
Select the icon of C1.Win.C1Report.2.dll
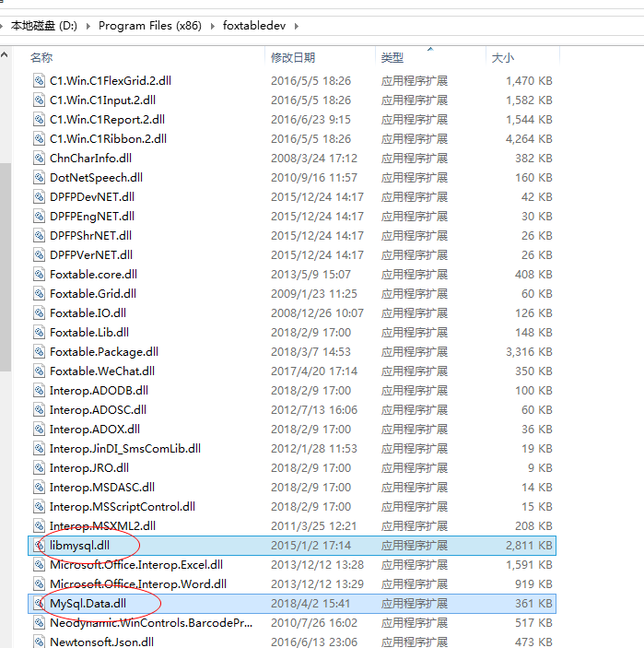point(39,120)
